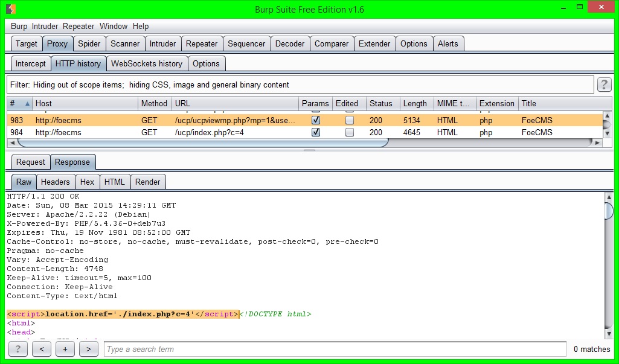Sort history by Length column
The image size is (619, 364).
point(417,103)
